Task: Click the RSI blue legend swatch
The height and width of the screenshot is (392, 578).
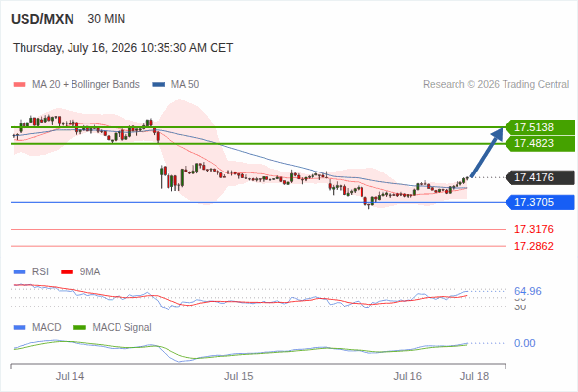Action: pyautogui.click(x=20, y=272)
